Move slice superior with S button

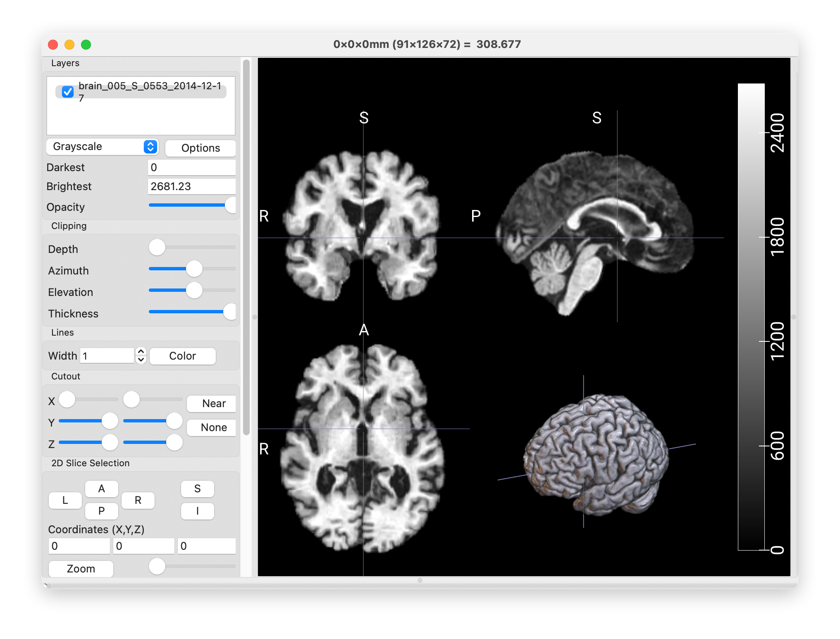198,489
